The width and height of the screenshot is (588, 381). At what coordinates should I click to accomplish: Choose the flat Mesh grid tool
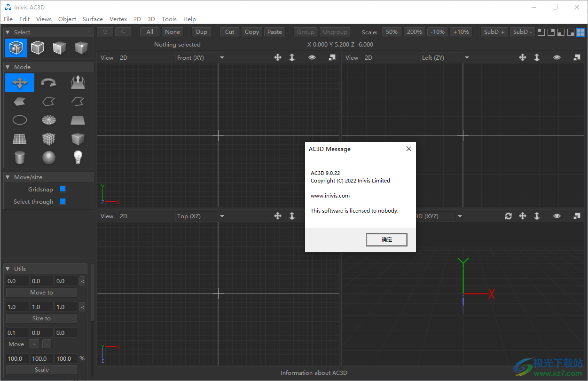pyautogui.click(x=20, y=139)
